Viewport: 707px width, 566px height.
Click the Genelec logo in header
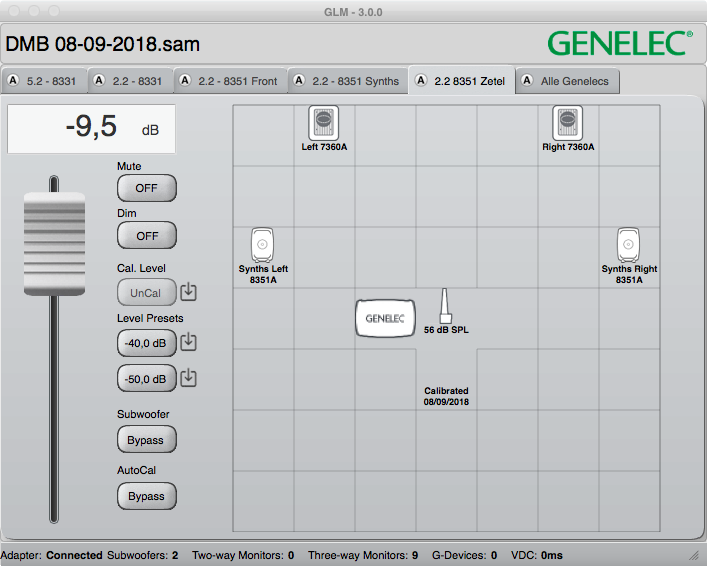tap(620, 43)
